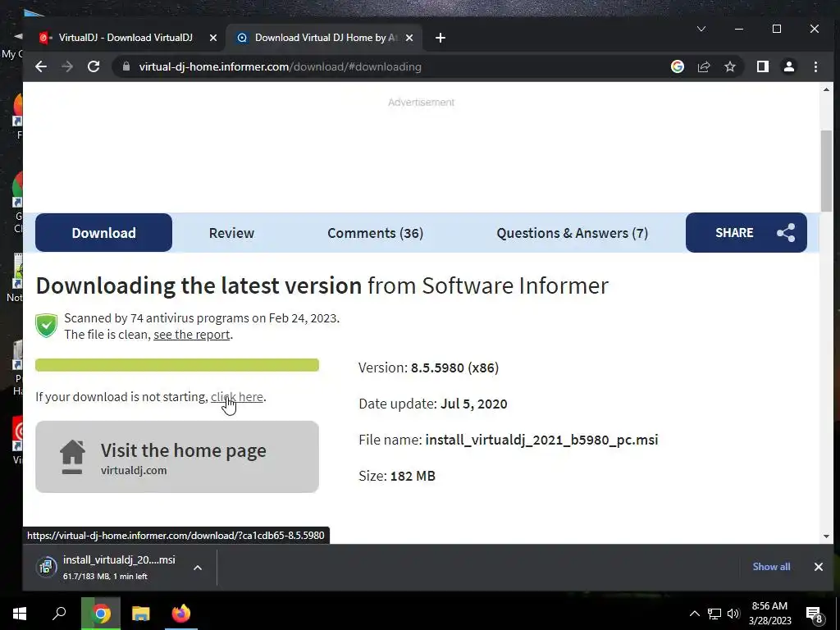The height and width of the screenshot is (630, 840).
Task: Click the scrollbar up arrow
Action: tap(826, 90)
